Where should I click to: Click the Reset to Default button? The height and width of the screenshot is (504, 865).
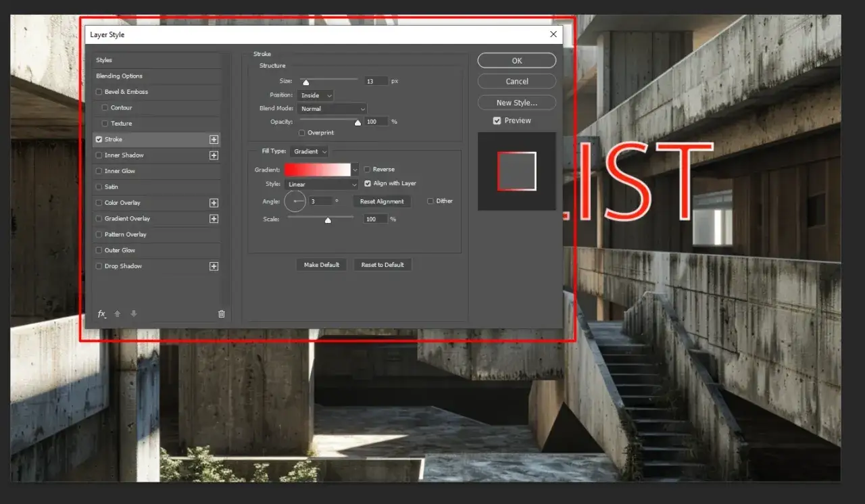pos(382,265)
